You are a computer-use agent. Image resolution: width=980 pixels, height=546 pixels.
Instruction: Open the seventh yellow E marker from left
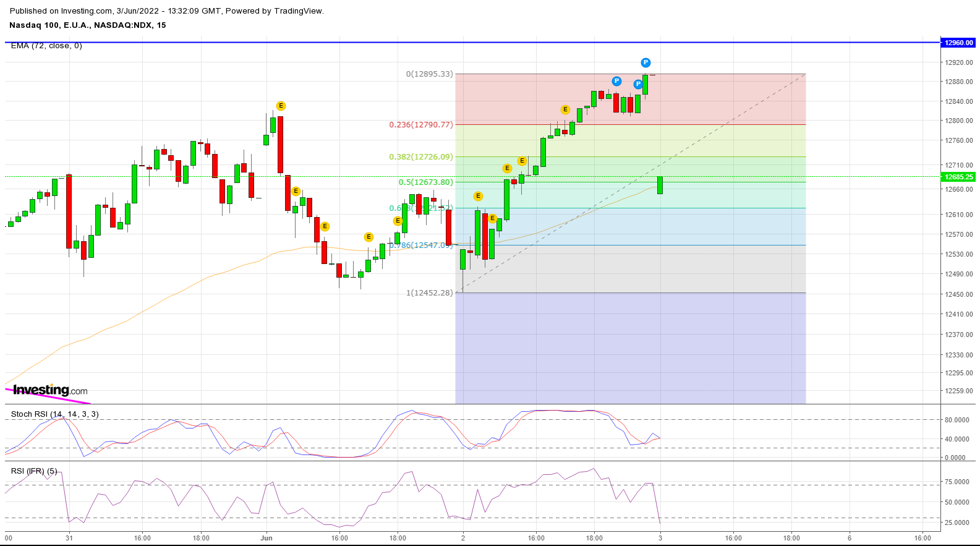(492, 218)
